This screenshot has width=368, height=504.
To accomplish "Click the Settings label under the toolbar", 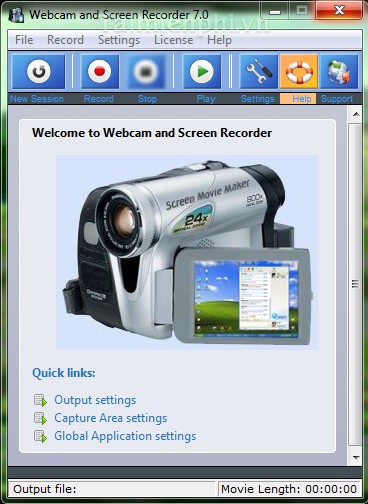I will 258,99.
